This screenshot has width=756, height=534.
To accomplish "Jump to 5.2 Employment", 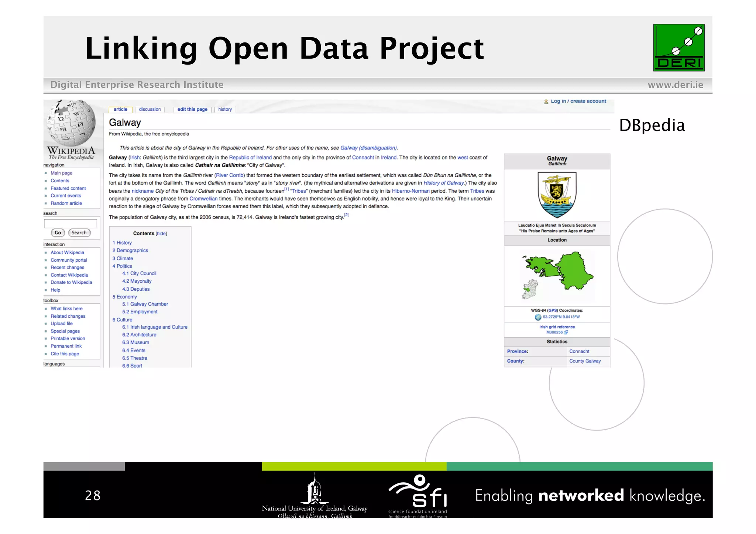I will coord(140,312).
